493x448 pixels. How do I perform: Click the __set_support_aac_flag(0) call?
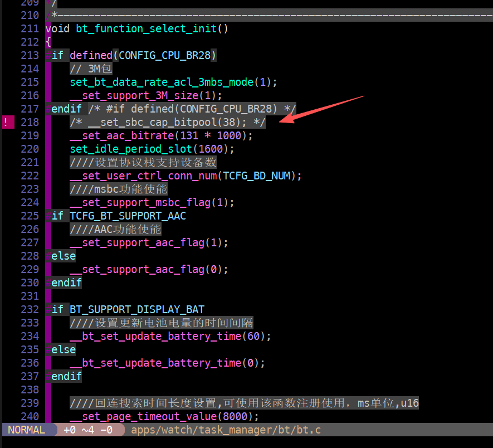point(149,269)
